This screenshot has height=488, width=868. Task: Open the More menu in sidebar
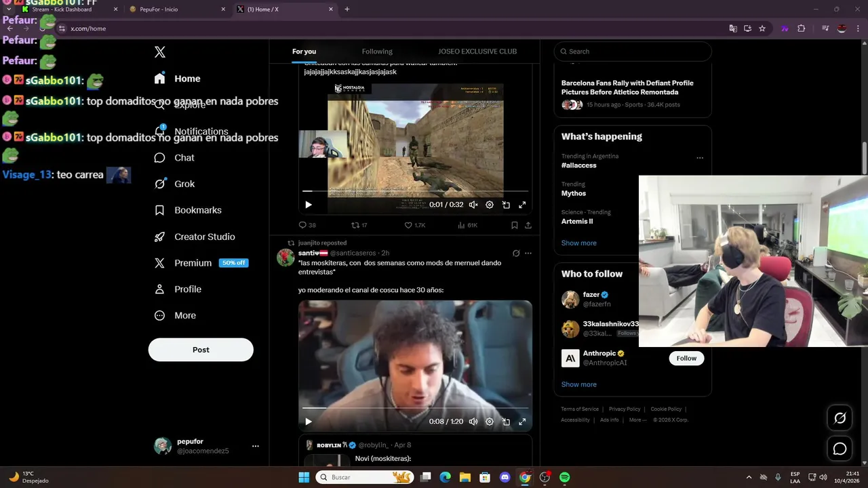click(x=175, y=315)
